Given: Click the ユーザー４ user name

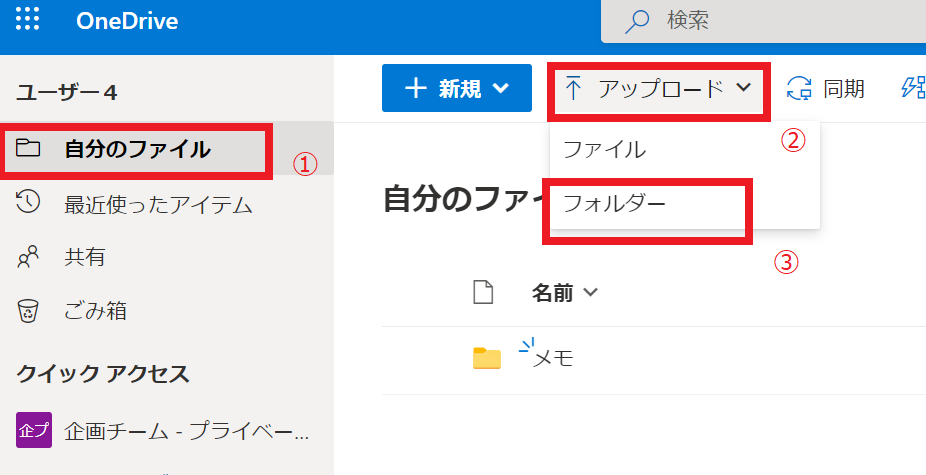Looking at the screenshot, I should [67, 93].
